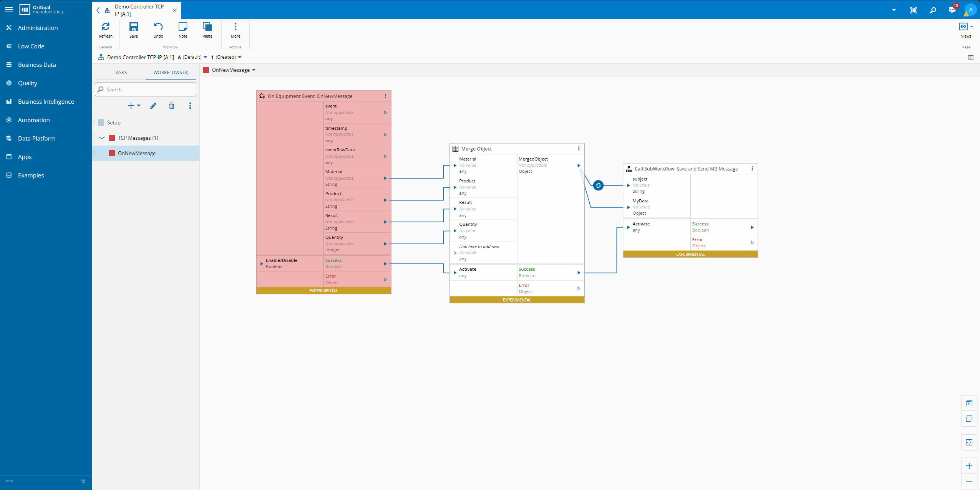Click the event output port arrow
980x490 pixels.
pos(385,113)
